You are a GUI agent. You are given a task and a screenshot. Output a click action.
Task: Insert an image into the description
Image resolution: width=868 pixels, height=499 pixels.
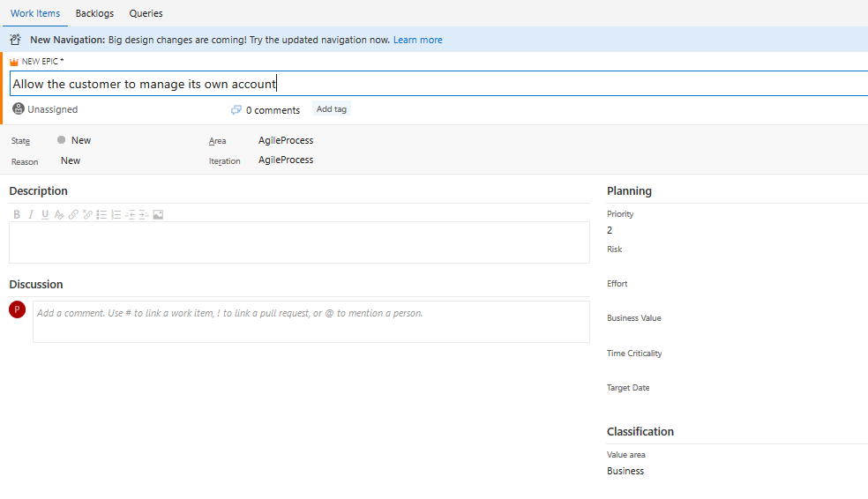(158, 214)
